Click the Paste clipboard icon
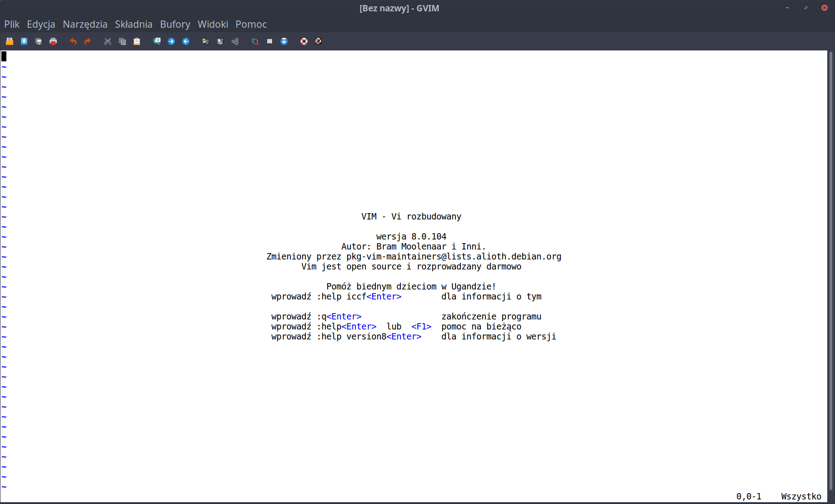This screenshot has height=504, width=835. [x=137, y=41]
